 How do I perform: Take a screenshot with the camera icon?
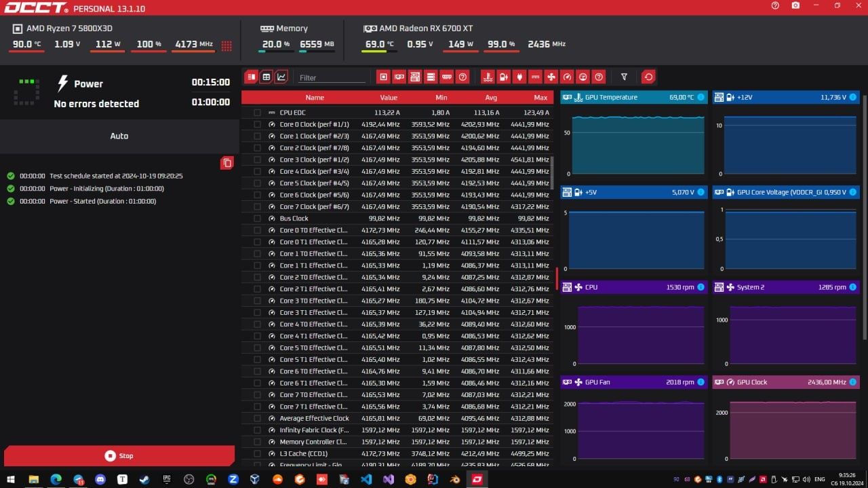(x=795, y=5)
